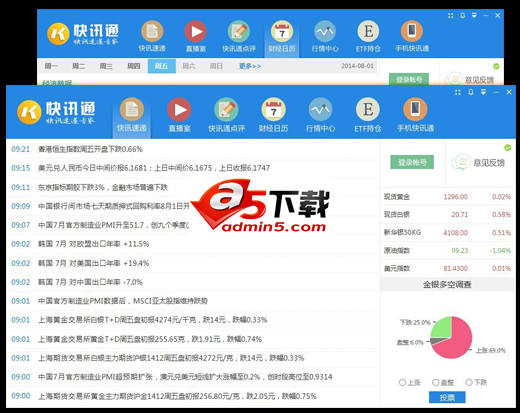Click the 投票 vote button
This screenshot has width=520, height=413.
[447, 397]
